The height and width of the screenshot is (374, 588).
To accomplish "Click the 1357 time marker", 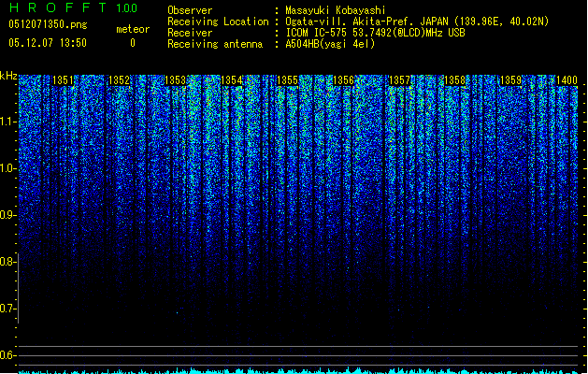I will 400,80.
